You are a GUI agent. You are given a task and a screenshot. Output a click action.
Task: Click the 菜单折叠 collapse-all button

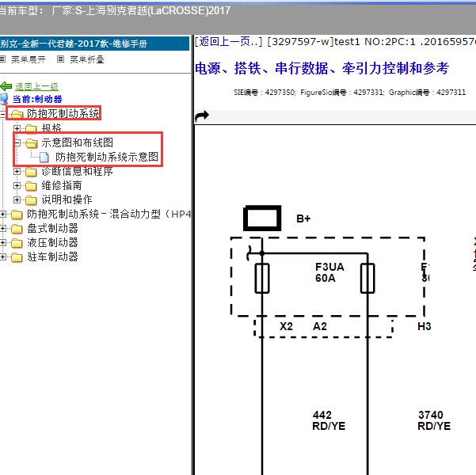pos(87,59)
